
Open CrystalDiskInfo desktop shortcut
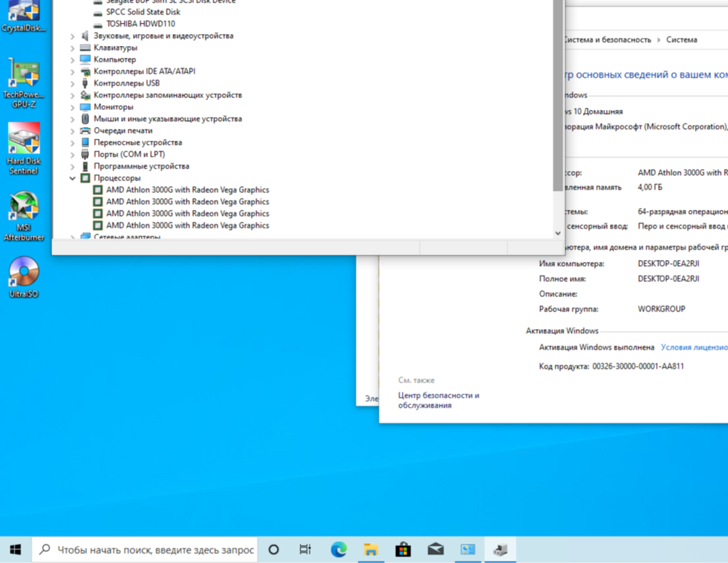[x=24, y=15]
